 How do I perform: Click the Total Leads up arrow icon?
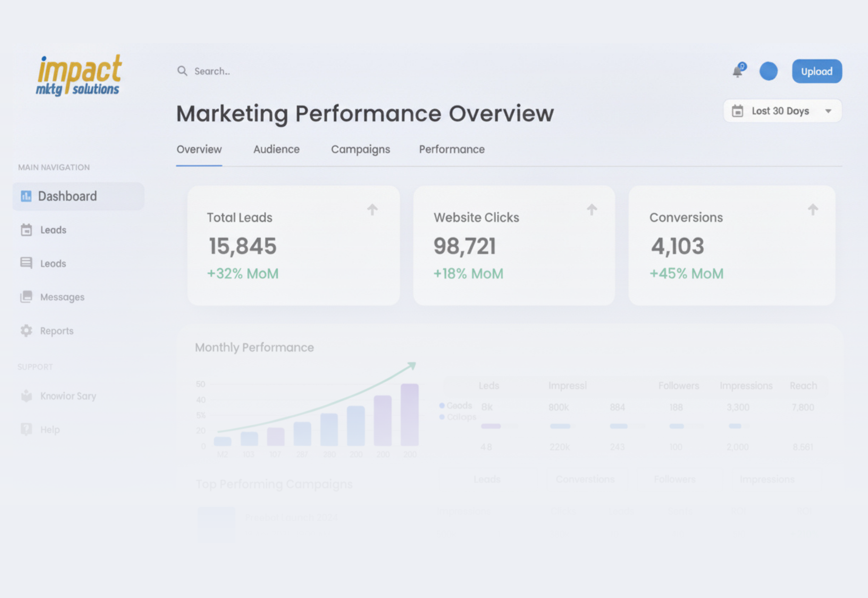point(372,210)
